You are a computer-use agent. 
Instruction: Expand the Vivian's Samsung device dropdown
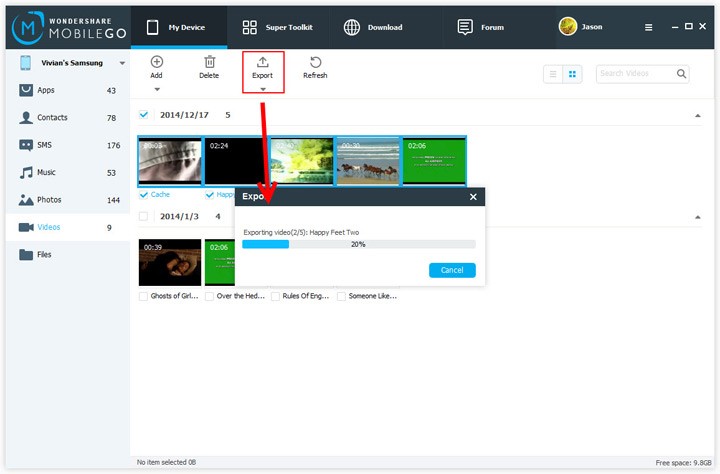(x=122, y=63)
